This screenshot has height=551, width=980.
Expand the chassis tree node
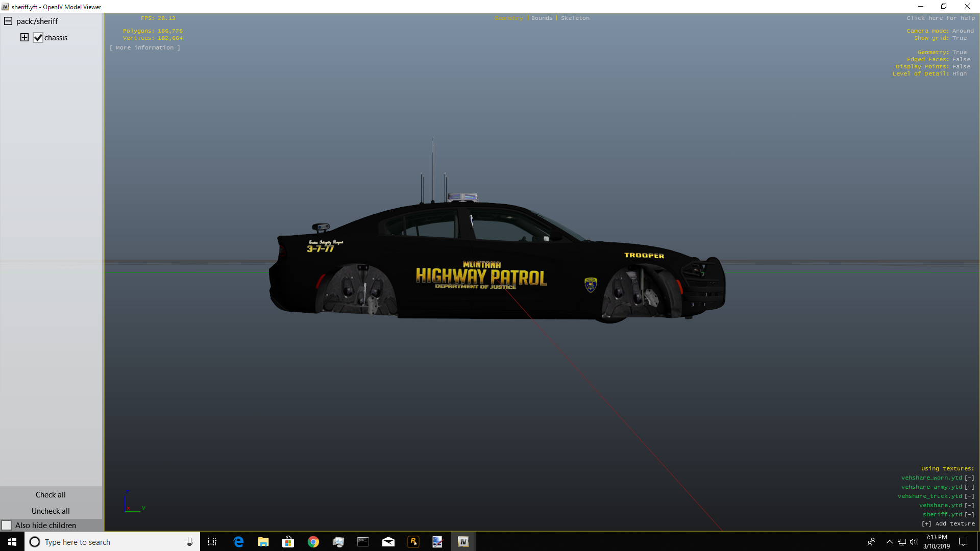coord(24,37)
